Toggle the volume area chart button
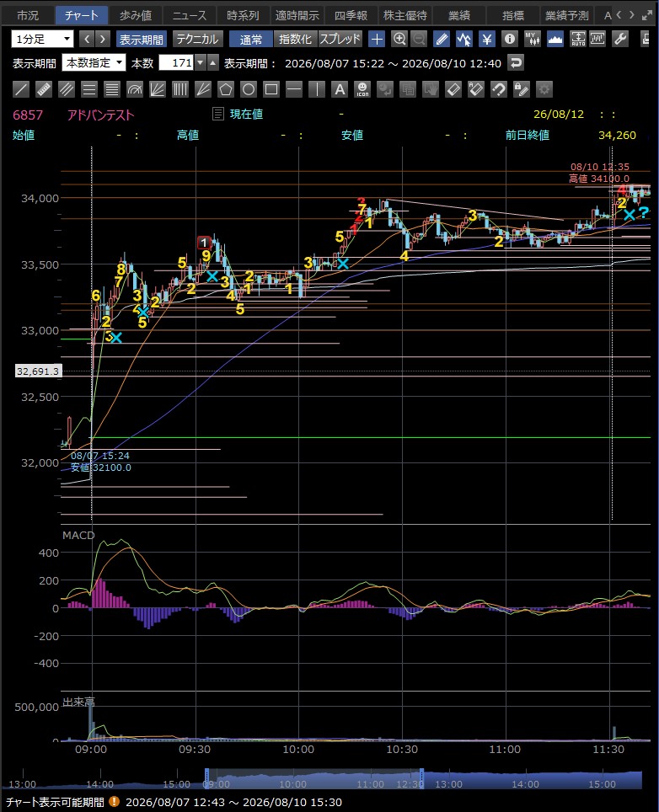Screen dimensions: 659x812 pos(555,39)
